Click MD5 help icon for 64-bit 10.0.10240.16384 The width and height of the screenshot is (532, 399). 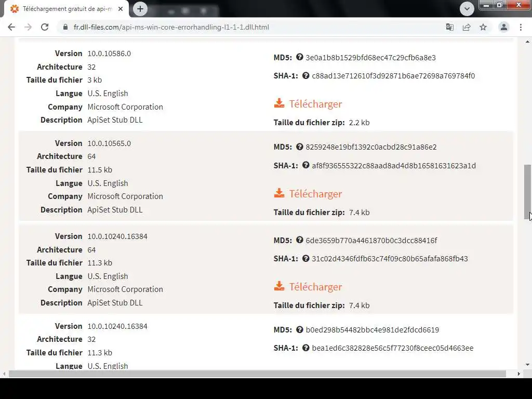pyautogui.click(x=299, y=240)
